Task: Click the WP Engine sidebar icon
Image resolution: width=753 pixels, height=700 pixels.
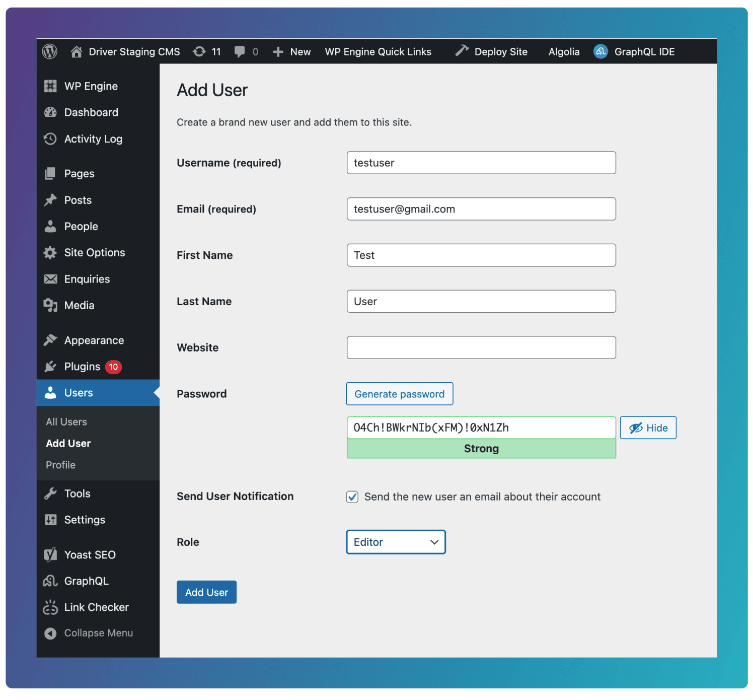Action: point(50,86)
